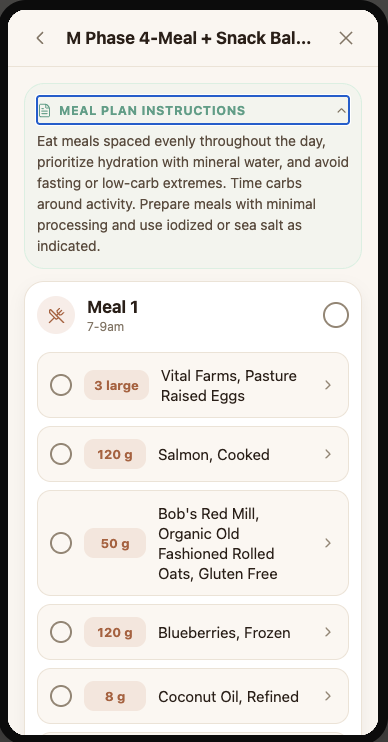Viewport: 388px width, 742px height.
Task: Click the fork and knife Meal 1 icon
Action: pyautogui.click(x=56, y=315)
